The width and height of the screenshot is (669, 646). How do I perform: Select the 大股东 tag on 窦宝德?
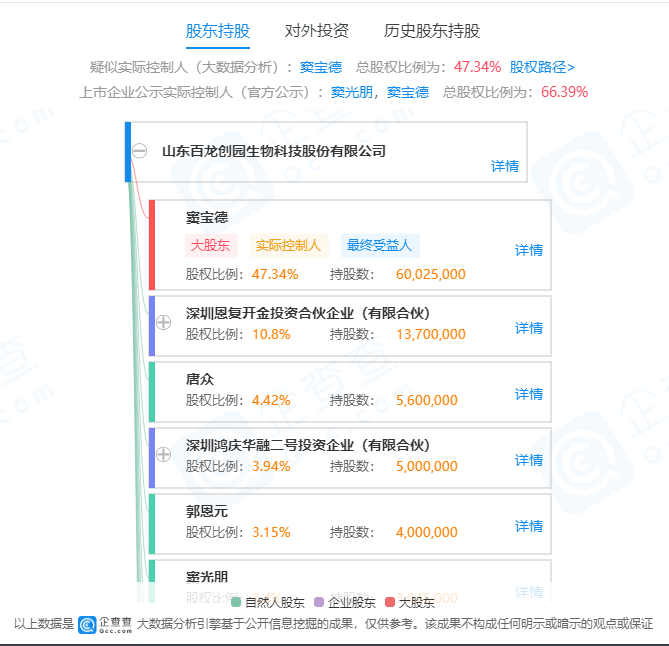click(x=210, y=245)
